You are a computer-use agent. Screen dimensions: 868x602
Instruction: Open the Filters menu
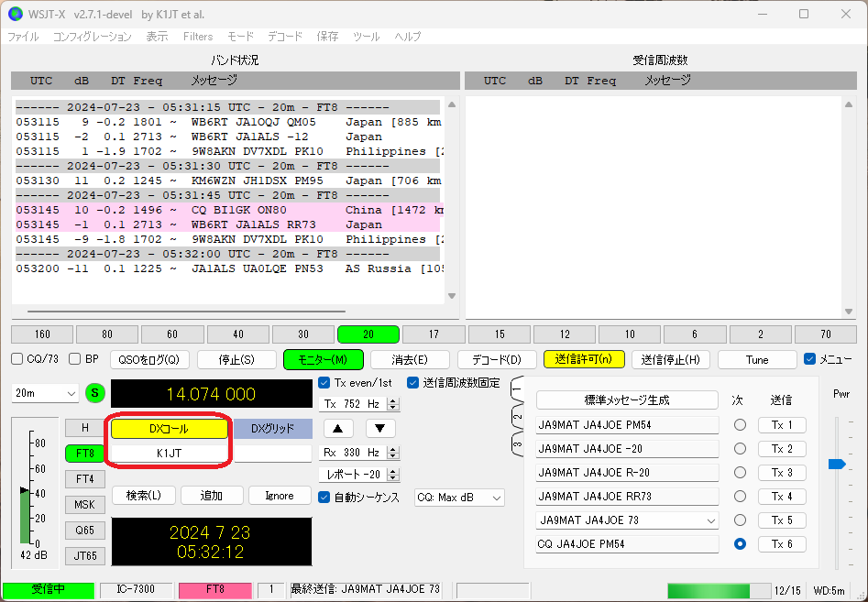click(198, 37)
